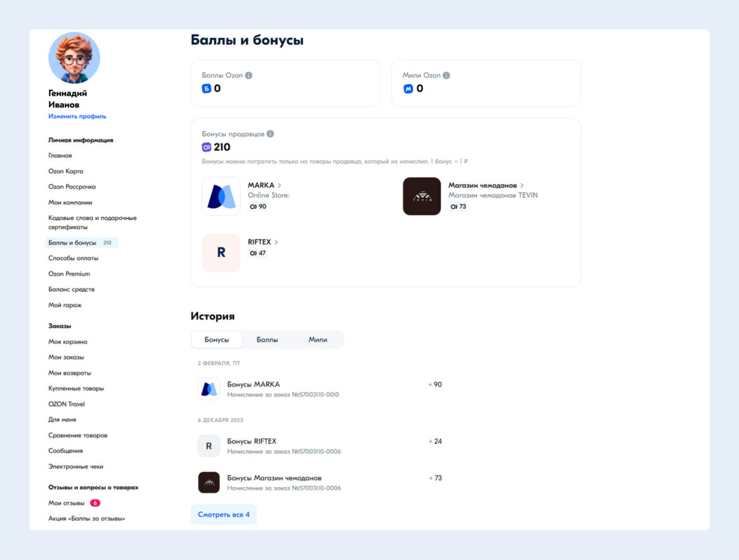Image resolution: width=739 pixels, height=560 pixels.
Task: Click the Смотреть все 4 button
Action: pos(224,514)
